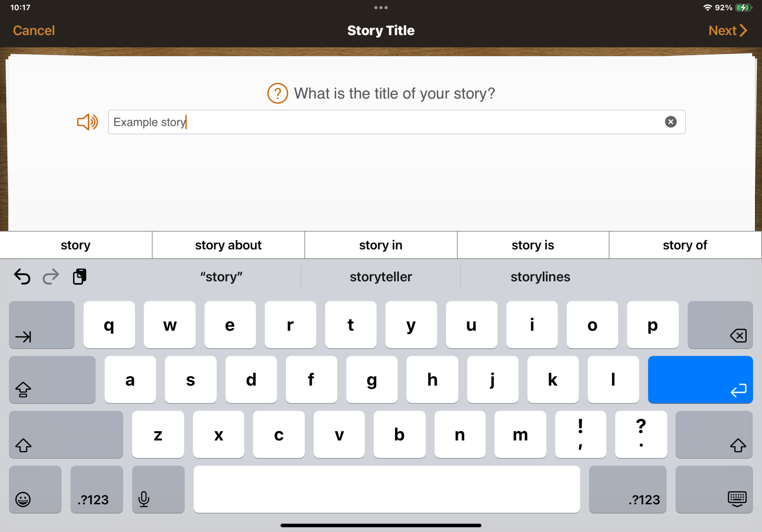The height and width of the screenshot is (532, 762).
Task: Clear the title using the x icon
Action: point(670,122)
